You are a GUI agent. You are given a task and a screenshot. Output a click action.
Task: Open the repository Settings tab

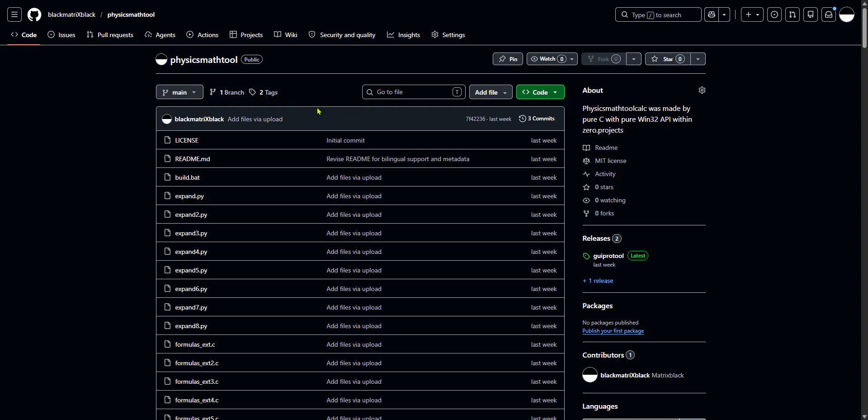click(448, 35)
